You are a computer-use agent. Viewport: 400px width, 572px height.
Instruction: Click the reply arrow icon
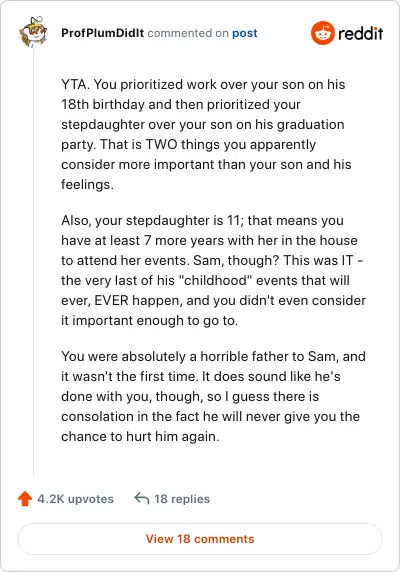[x=141, y=498]
